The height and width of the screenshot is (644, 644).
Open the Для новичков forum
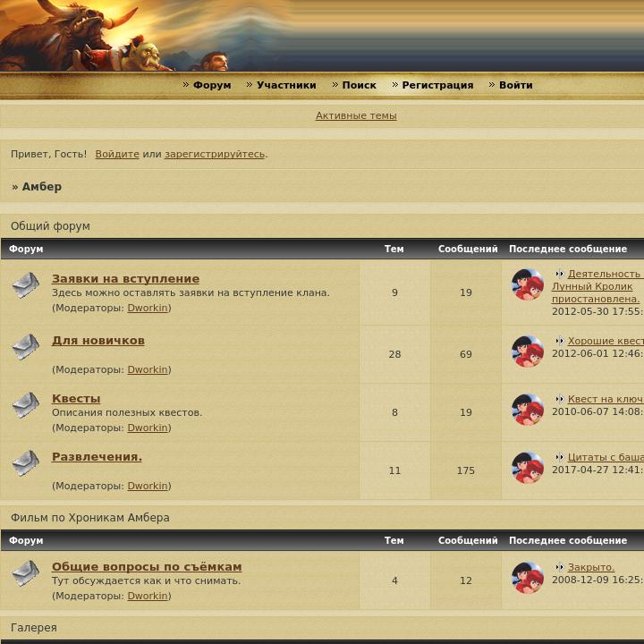[x=98, y=341]
